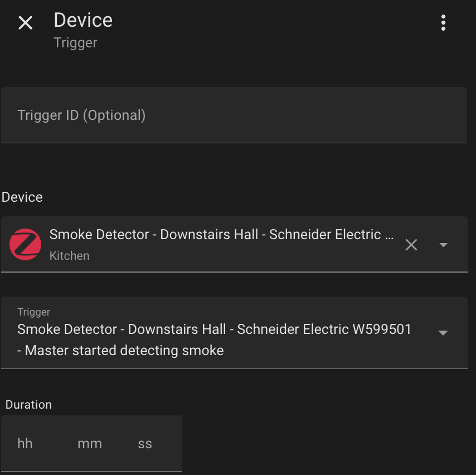This screenshot has height=475, width=476.
Task: Select the device name text in Device picker
Action: [222, 235]
